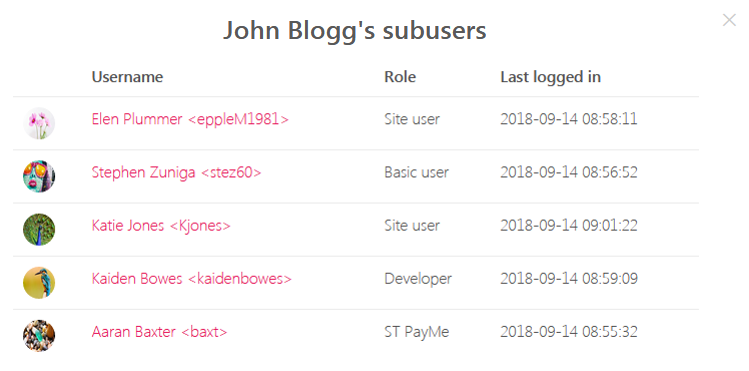Viewport: 749px width, 371px height.
Task: Click Elen Plummer's last login timestamp
Action: [569, 119]
